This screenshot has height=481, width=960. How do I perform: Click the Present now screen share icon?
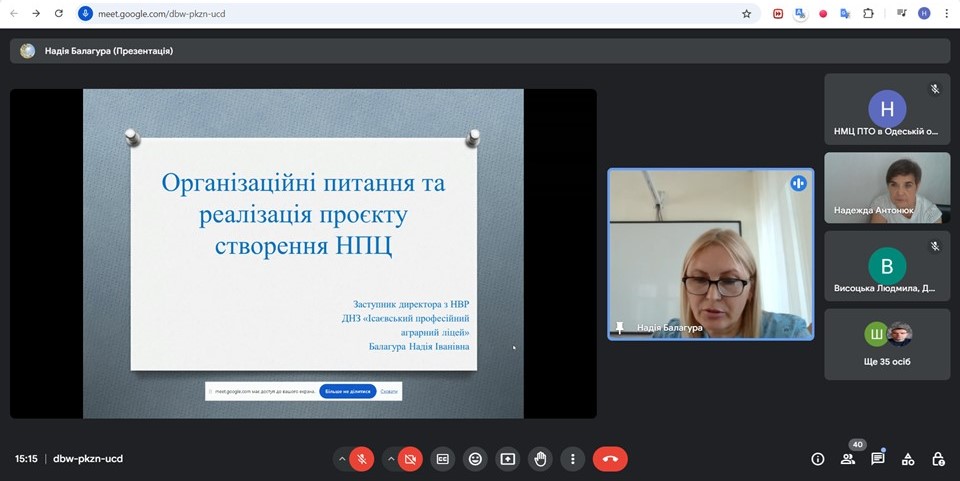point(508,459)
